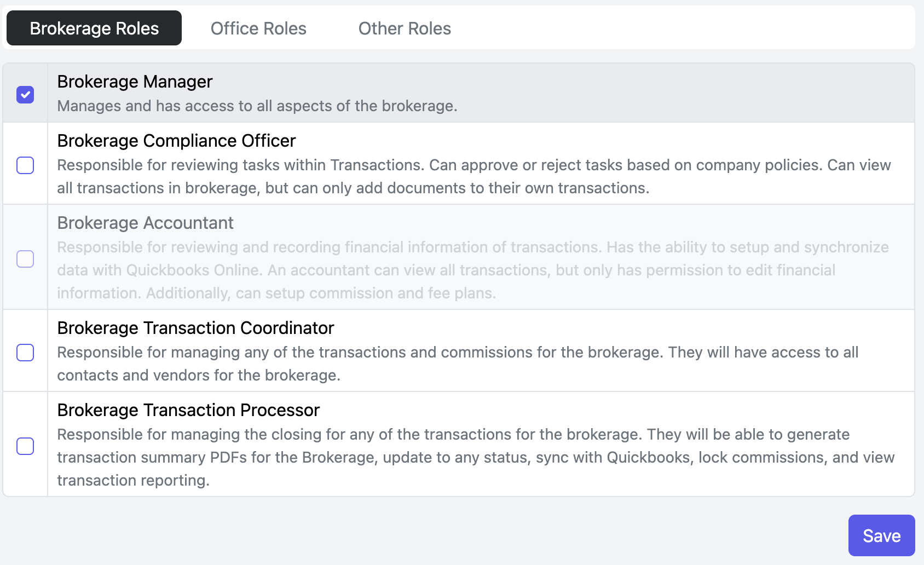Check the Brokerage Transaction Coordinator role box
The width and height of the screenshot is (924, 565).
[x=25, y=353]
